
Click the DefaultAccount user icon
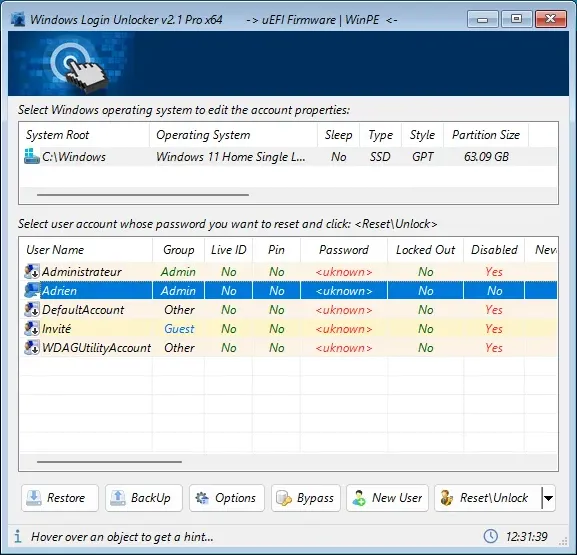(32, 310)
